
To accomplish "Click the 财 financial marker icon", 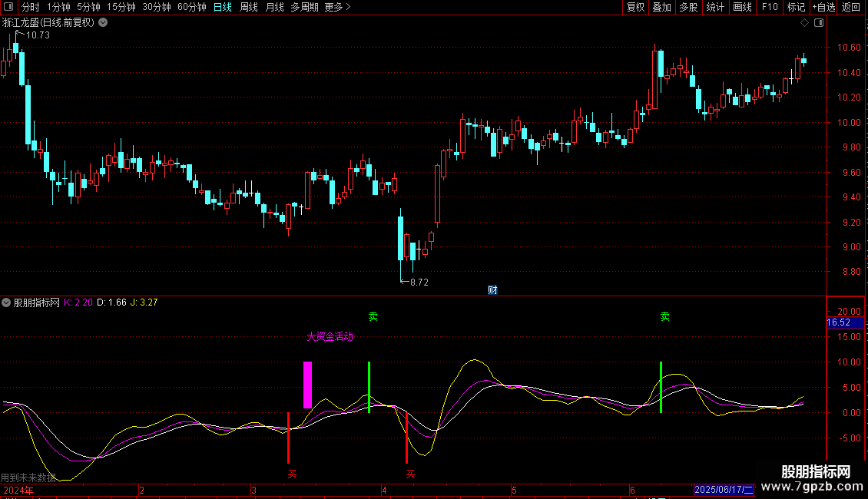I will pyautogui.click(x=492, y=290).
